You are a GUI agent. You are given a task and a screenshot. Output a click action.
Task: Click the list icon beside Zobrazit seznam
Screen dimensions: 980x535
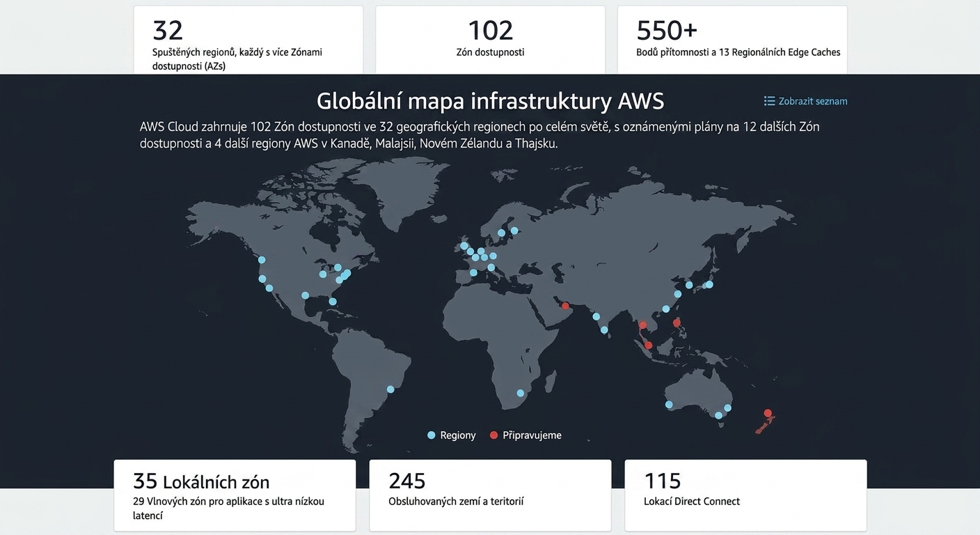tap(769, 101)
